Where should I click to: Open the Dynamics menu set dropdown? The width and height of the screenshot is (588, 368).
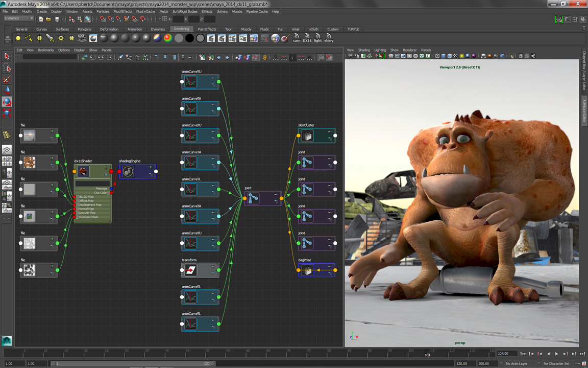pyautogui.click(x=19, y=18)
